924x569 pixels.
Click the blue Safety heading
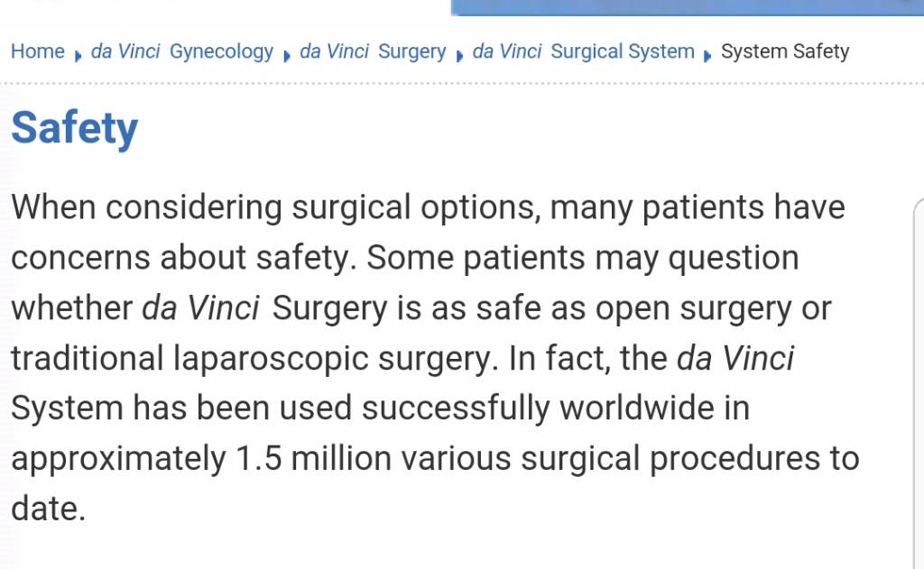click(x=74, y=129)
